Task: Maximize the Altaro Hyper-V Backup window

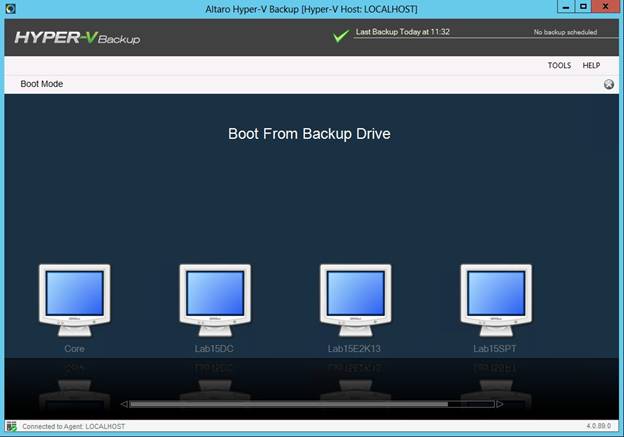Action: pyautogui.click(x=583, y=7)
